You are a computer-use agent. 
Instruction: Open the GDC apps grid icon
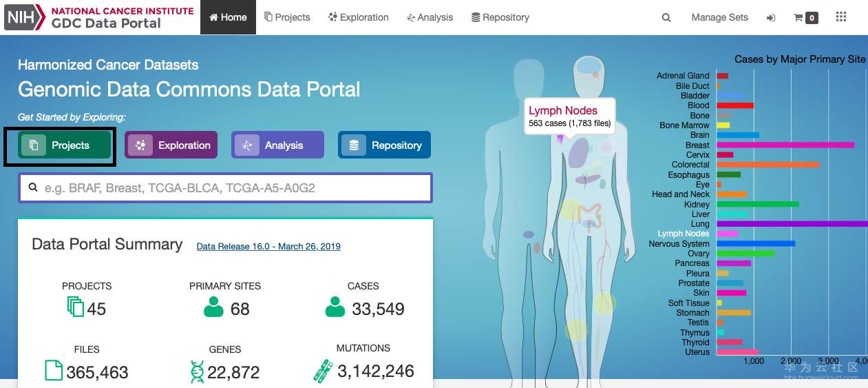[840, 17]
